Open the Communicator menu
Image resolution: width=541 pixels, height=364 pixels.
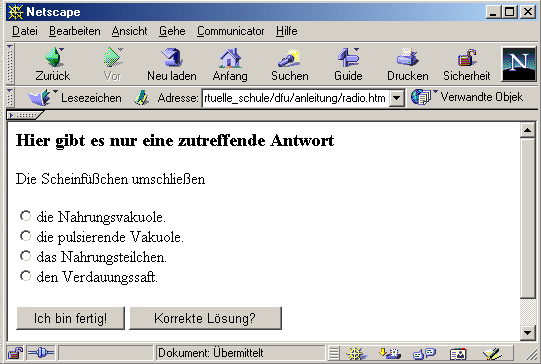point(230,31)
